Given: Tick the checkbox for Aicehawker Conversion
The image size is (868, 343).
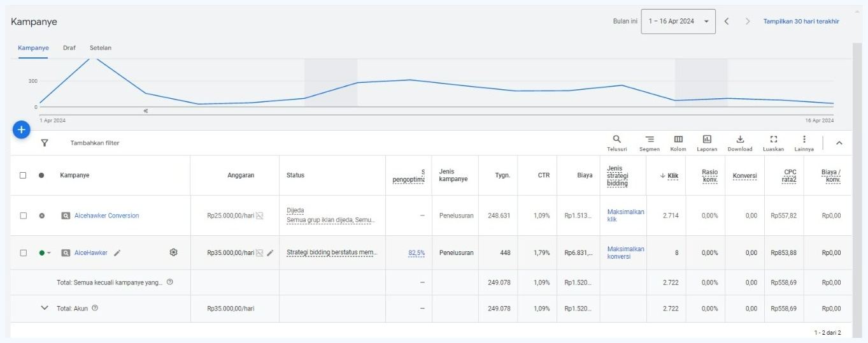Looking at the screenshot, I should click(23, 215).
